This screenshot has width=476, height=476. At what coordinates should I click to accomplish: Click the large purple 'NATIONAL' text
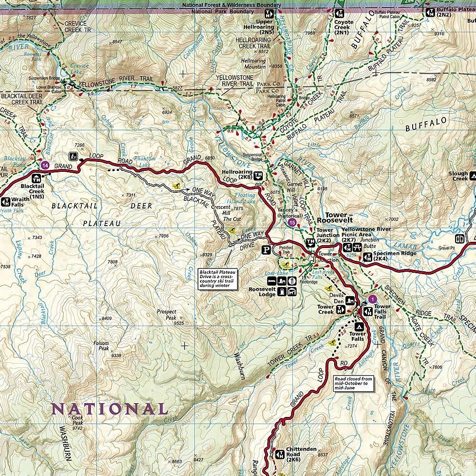pos(109,409)
